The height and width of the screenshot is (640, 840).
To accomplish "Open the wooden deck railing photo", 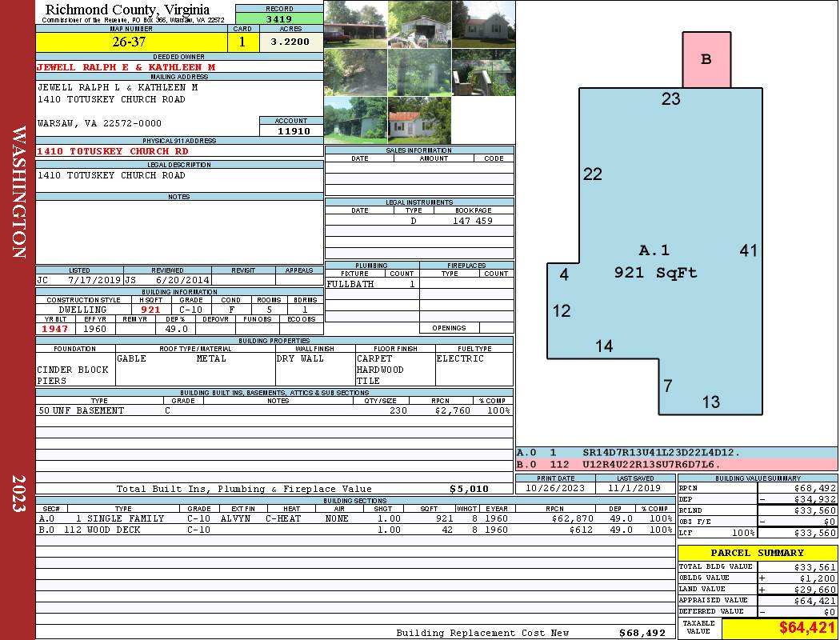I will [483, 72].
